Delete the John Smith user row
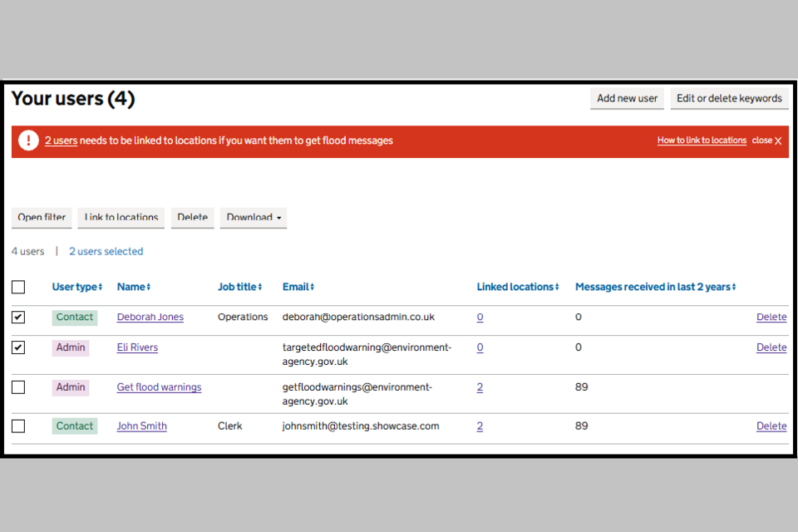Viewport: 798px width, 532px height. (x=771, y=426)
